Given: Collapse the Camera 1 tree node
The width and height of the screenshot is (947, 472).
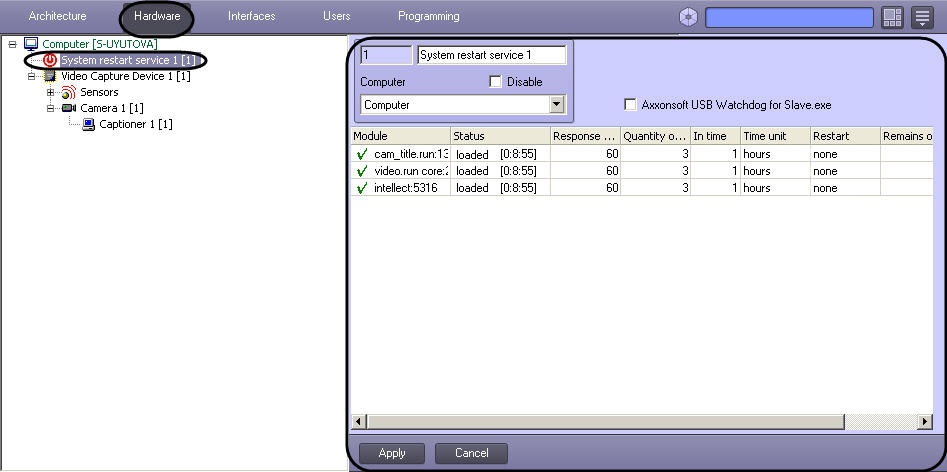Looking at the screenshot, I should [x=50, y=108].
